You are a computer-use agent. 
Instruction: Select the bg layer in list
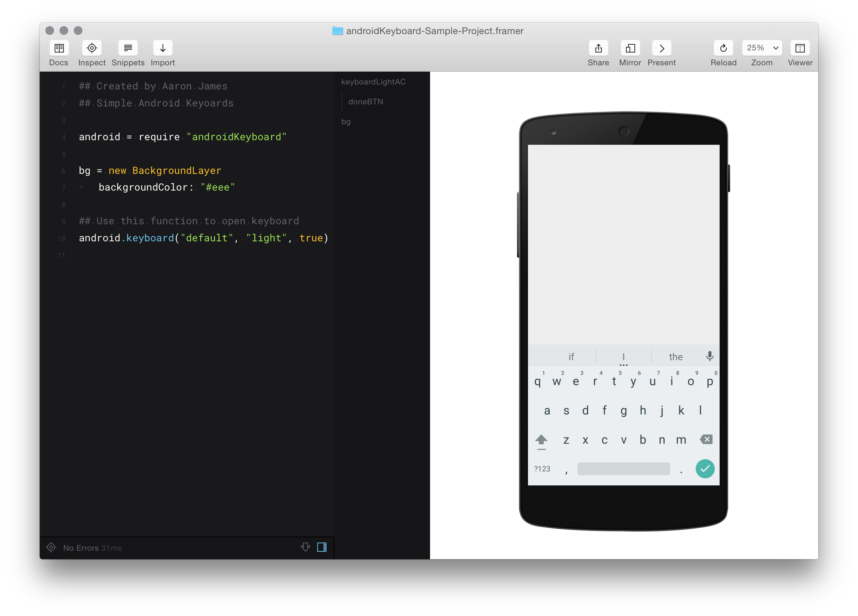[x=346, y=122]
